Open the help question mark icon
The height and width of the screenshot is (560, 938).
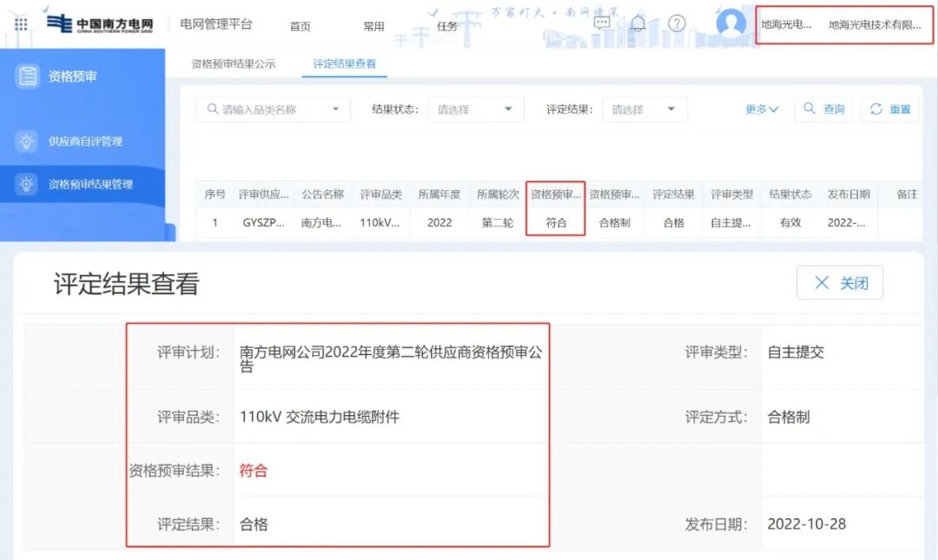coord(677,23)
